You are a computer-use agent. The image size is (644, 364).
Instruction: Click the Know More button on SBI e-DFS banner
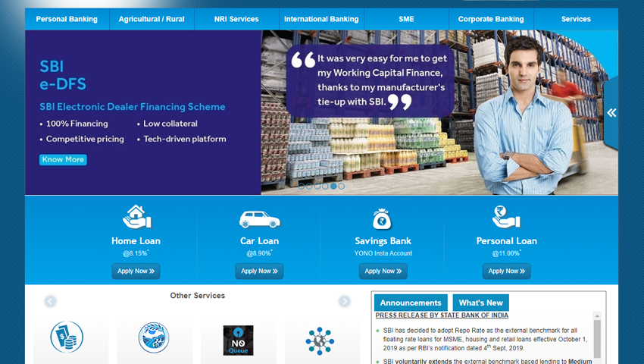63,159
